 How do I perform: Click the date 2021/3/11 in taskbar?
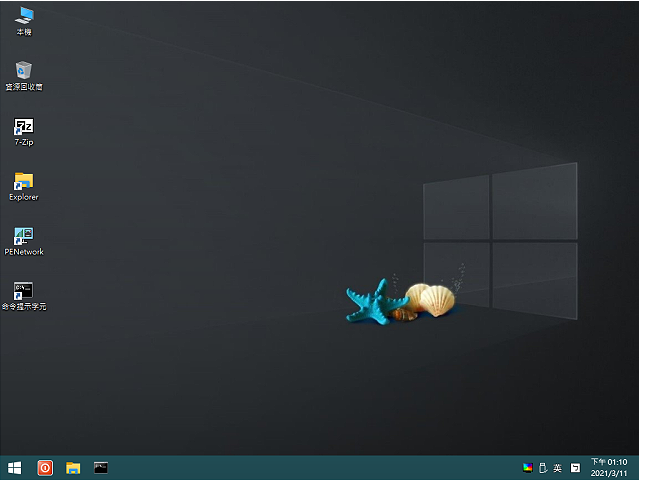[609, 473]
